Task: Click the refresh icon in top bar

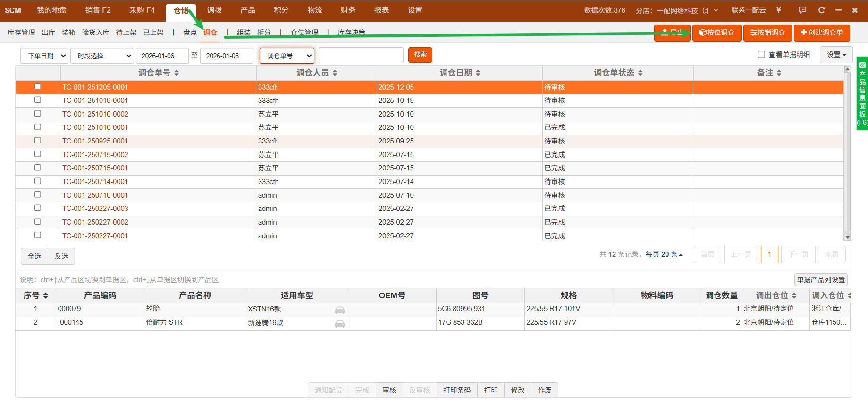Action: click(822, 10)
